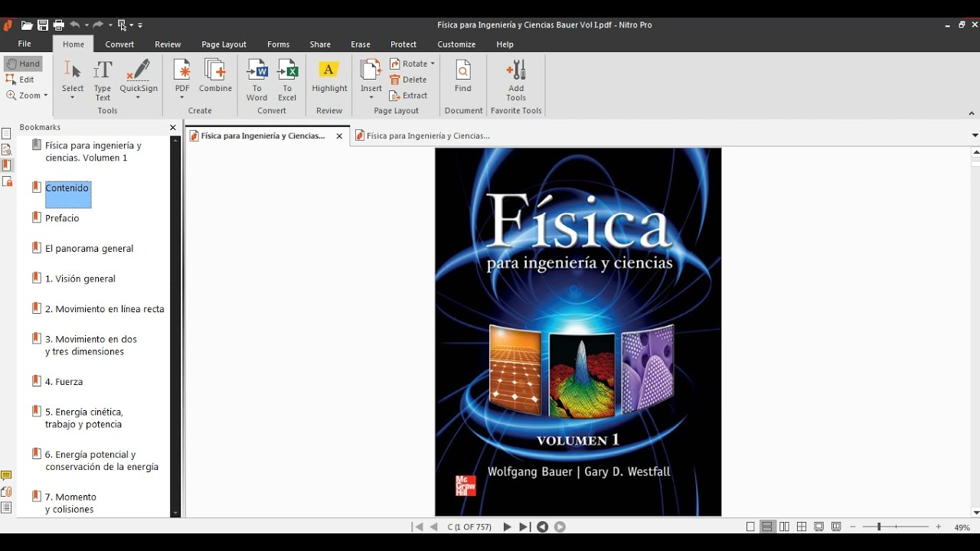Close the Bookmarks panel

(173, 128)
